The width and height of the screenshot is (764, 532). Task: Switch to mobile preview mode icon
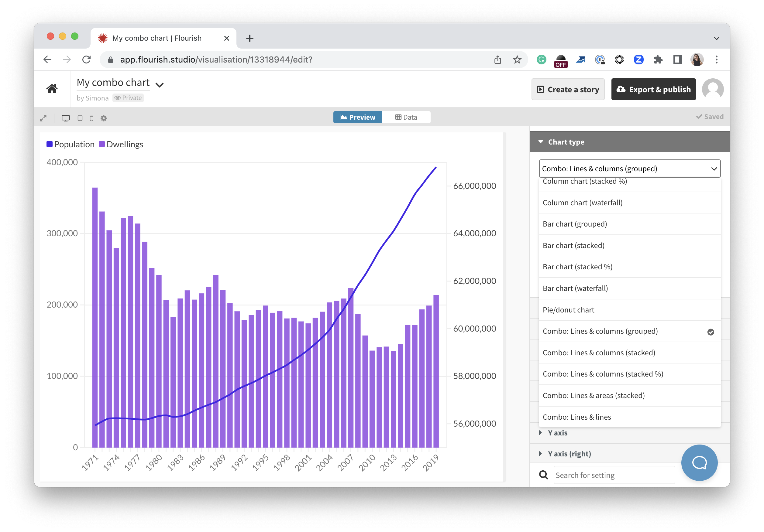tap(91, 118)
